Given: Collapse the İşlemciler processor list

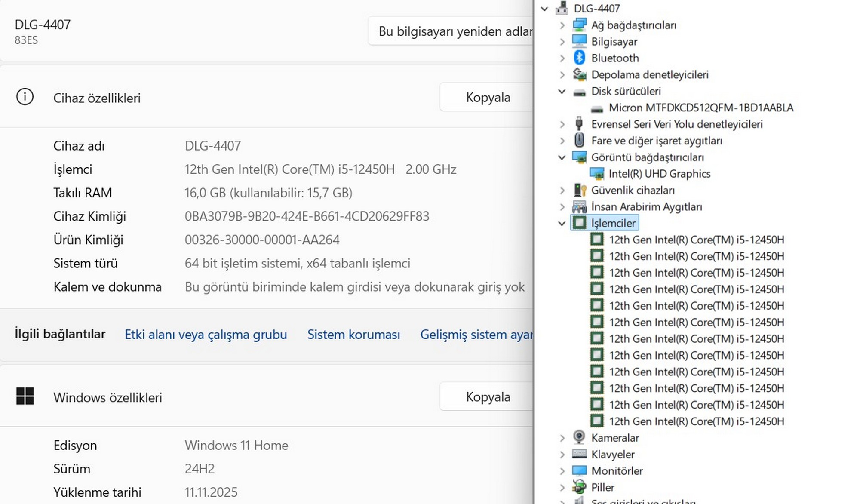Looking at the screenshot, I should click(x=562, y=223).
